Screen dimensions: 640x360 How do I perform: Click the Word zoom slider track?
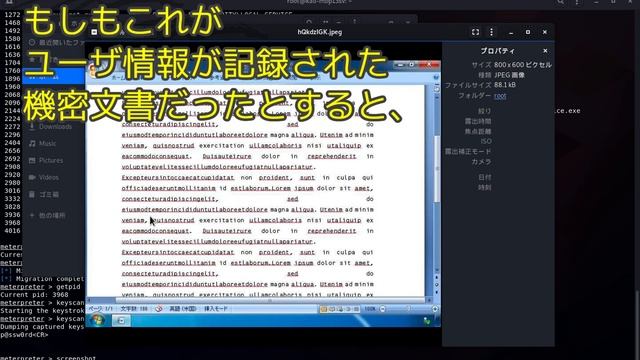point(409,309)
